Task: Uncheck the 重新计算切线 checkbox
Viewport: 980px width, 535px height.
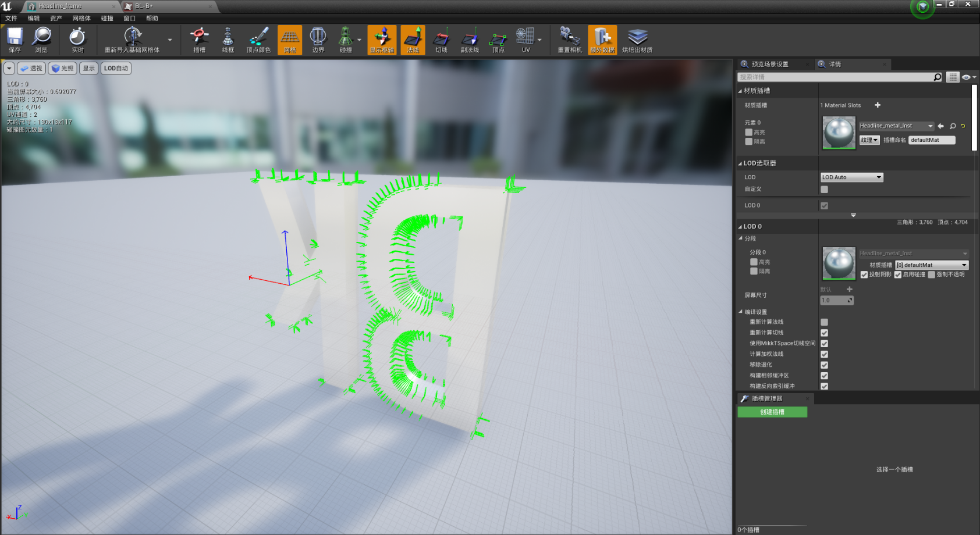Action: point(824,333)
